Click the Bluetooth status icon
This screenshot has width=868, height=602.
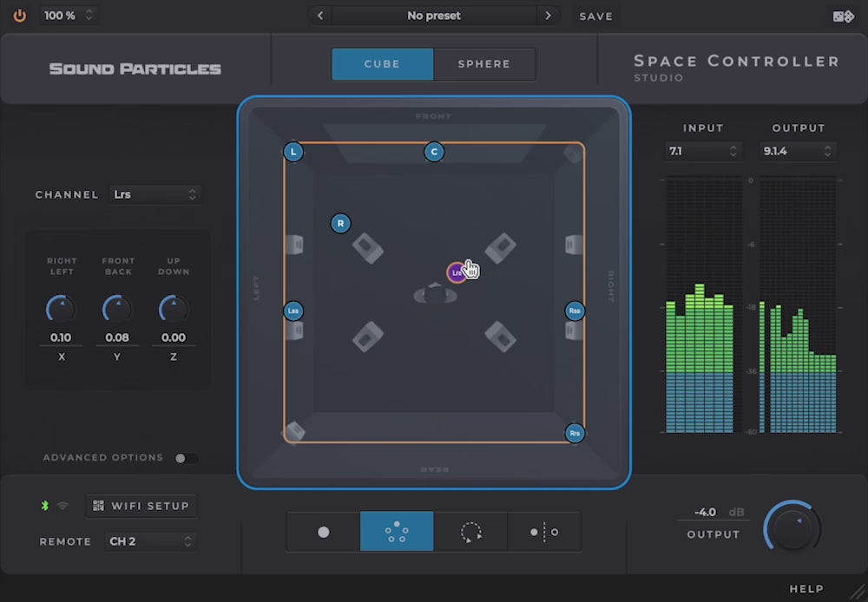pyautogui.click(x=45, y=505)
